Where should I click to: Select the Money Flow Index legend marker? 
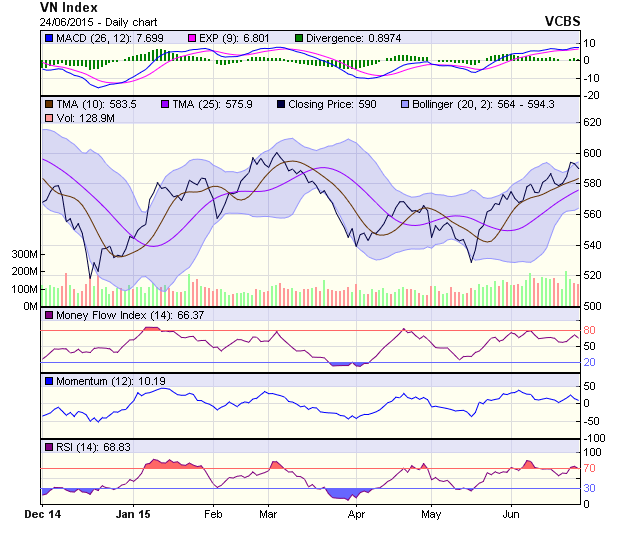(49, 315)
